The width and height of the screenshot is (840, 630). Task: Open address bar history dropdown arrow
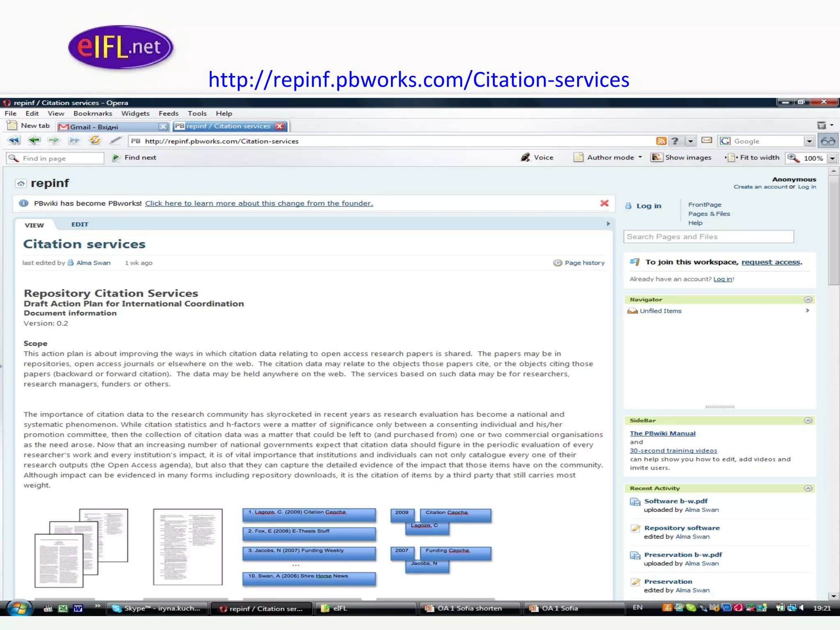click(691, 141)
